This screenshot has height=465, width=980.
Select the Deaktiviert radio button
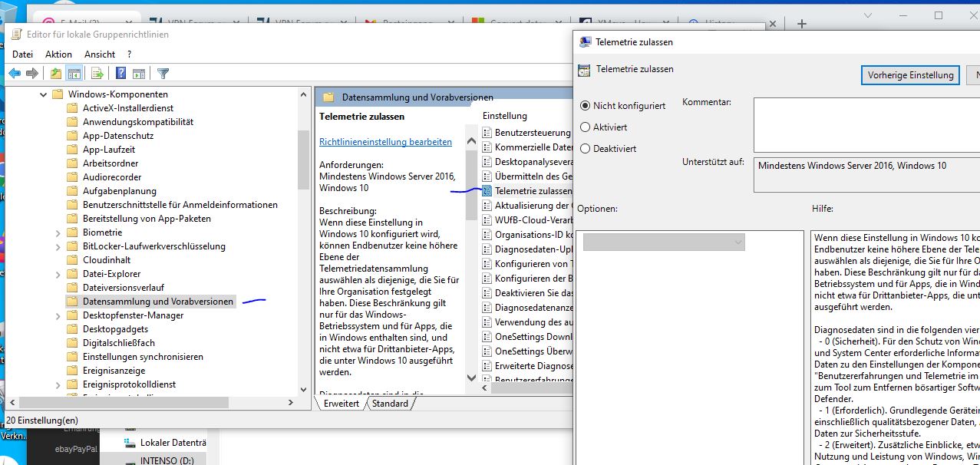pyautogui.click(x=586, y=149)
